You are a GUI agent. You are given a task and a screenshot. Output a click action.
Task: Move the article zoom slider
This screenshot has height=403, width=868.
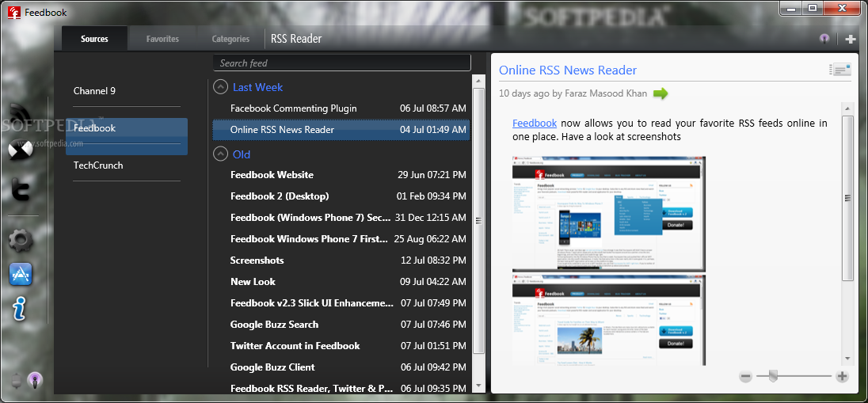pos(773,376)
